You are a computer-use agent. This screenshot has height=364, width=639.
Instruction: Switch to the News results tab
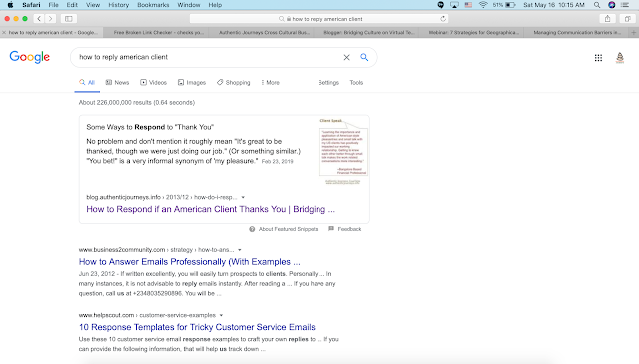click(117, 82)
